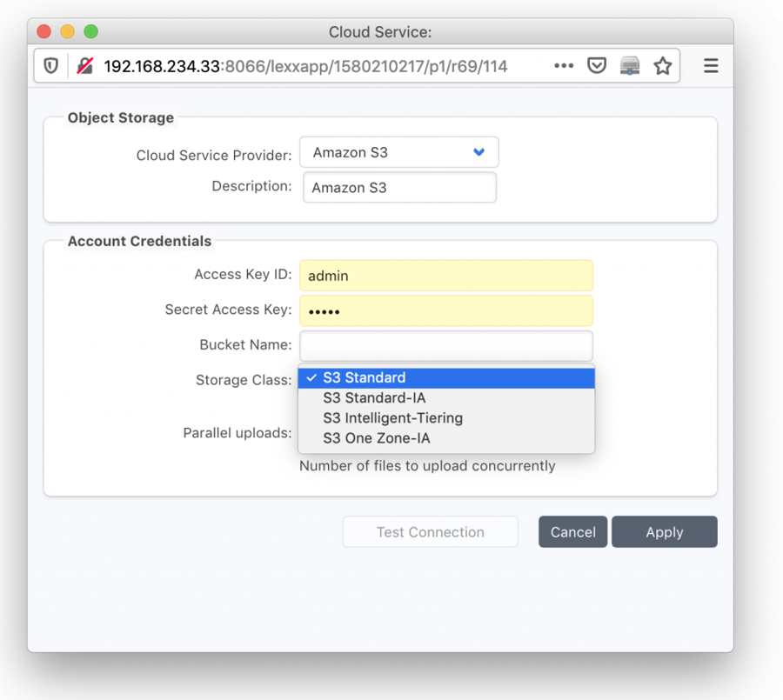Screen dimensions: 783x700
Task: Click the container extension icon in address bar
Action: (x=630, y=65)
